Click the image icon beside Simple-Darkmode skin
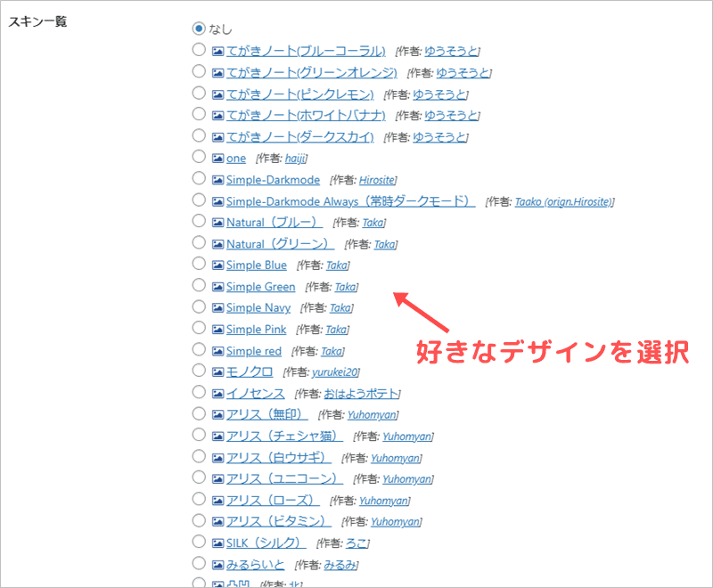This screenshot has height=588, width=713. click(218, 179)
